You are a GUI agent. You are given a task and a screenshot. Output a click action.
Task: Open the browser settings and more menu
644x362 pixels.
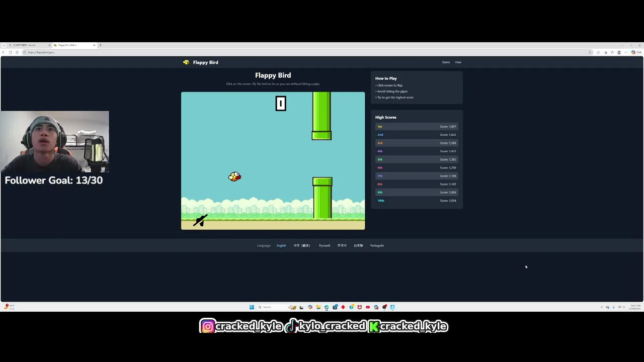coord(626,52)
